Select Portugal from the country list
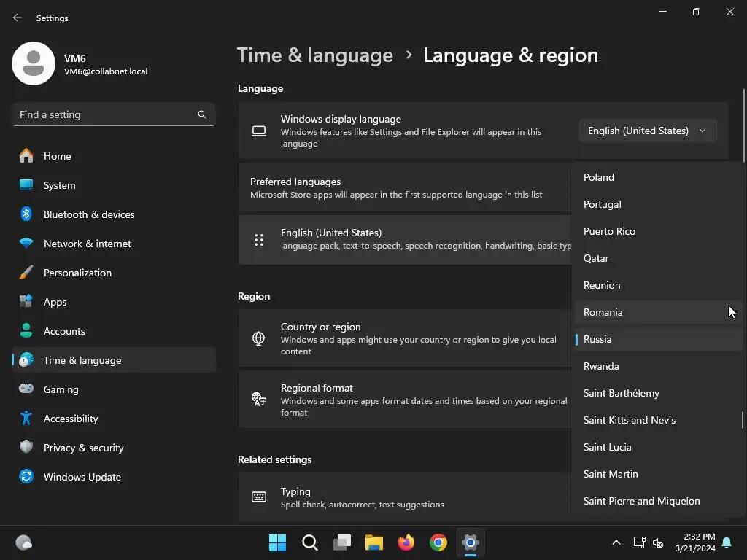Viewport: 747px width, 560px height. click(659, 204)
